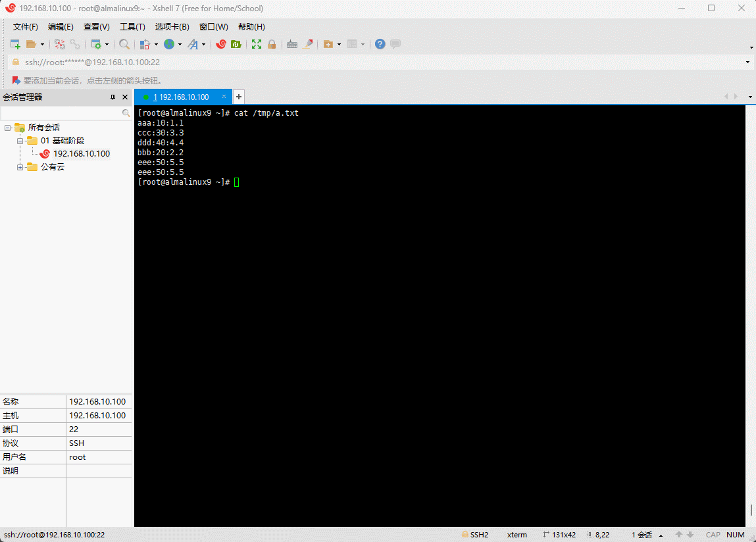
Task: Open the font toolbar dropdown arrow
Action: [203, 45]
